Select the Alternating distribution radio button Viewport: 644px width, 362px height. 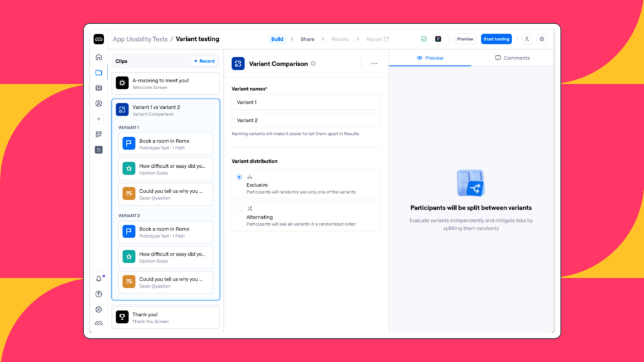tap(240, 209)
